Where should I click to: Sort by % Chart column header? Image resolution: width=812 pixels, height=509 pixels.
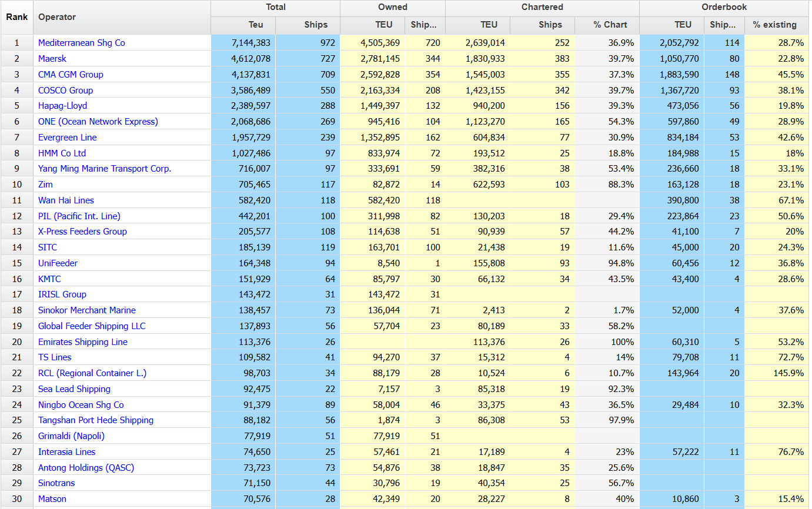click(610, 25)
